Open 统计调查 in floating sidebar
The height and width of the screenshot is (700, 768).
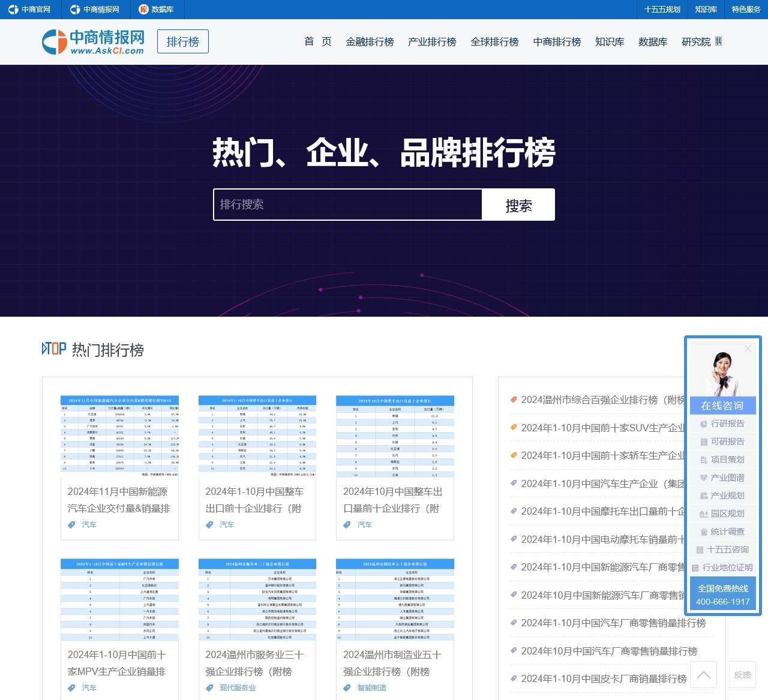point(722,531)
